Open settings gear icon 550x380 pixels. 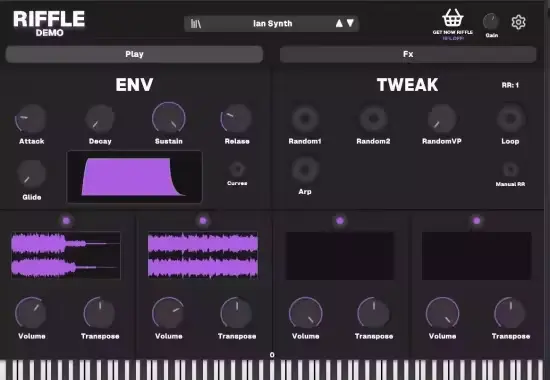pos(518,22)
